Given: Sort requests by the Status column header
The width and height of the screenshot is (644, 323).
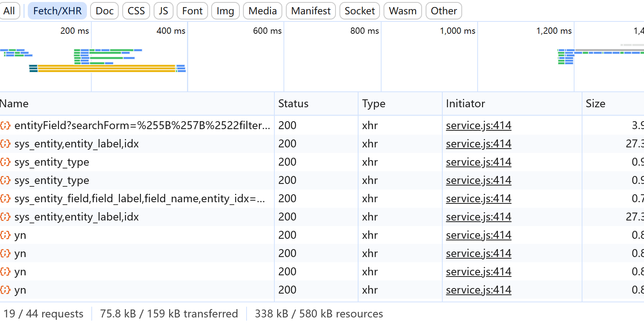Looking at the screenshot, I should (293, 104).
